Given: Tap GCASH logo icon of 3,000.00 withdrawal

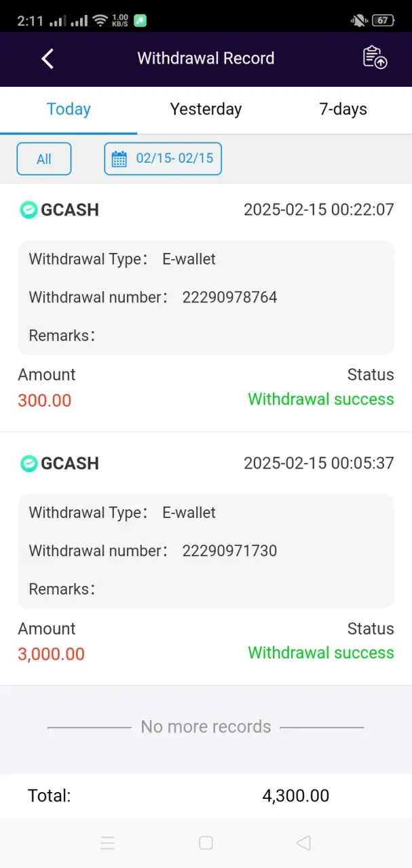Looking at the screenshot, I should tap(29, 464).
